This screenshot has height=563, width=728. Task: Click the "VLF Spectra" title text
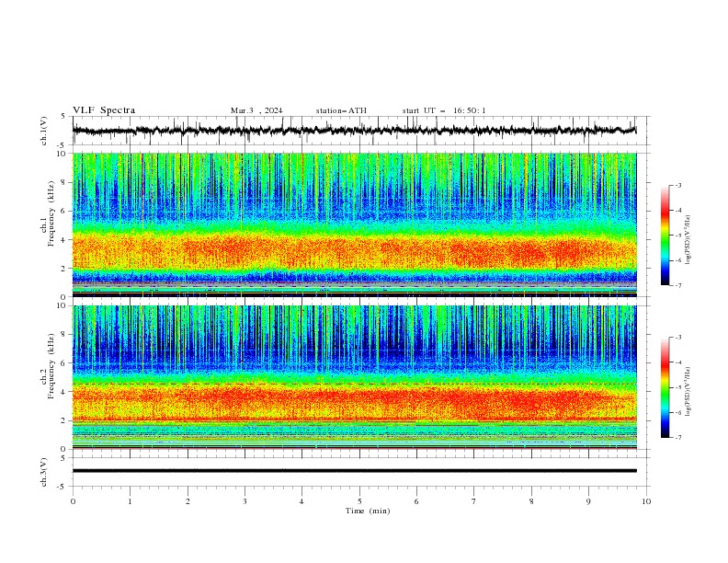(104, 110)
